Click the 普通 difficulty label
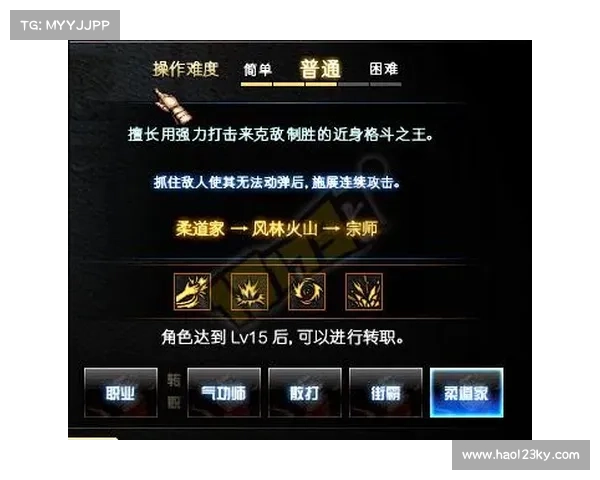The image size is (600, 480). (320, 69)
